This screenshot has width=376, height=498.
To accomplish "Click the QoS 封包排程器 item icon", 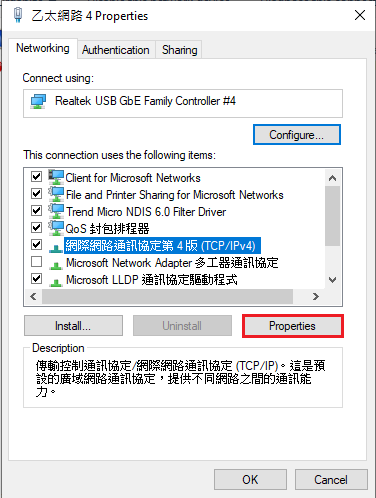I will [56, 228].
